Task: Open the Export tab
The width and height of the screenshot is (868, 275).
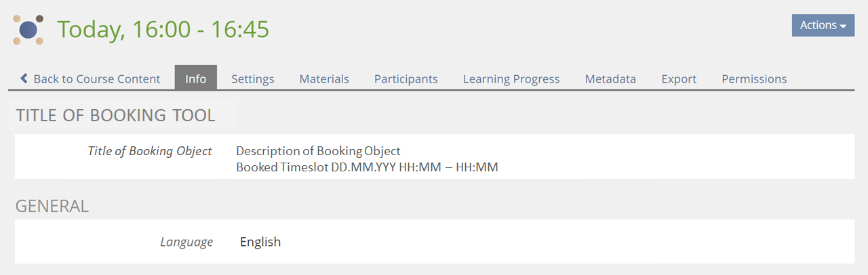Action: point(679,79)
